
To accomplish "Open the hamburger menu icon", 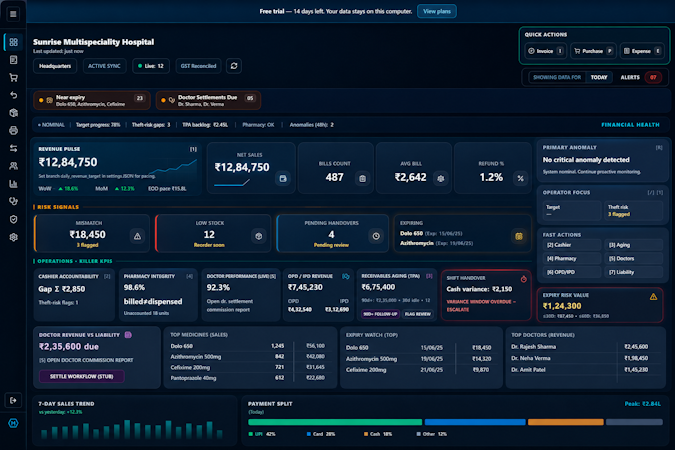I will pos(13,14).
